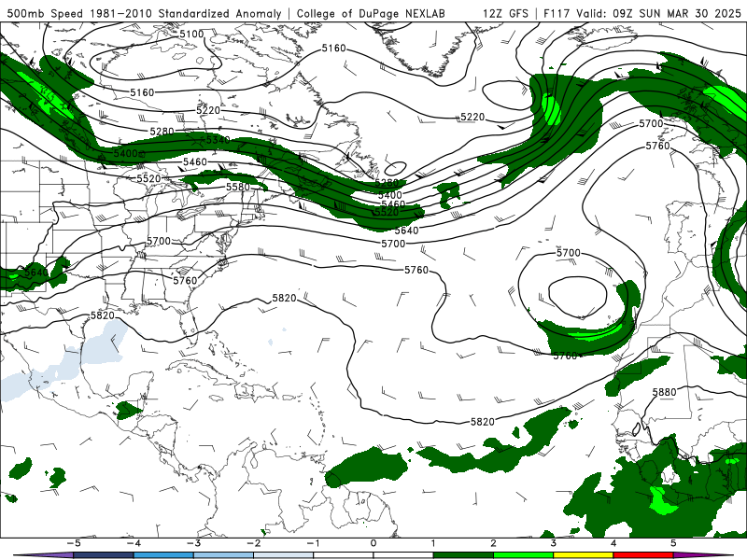Click the colorbar tick label '-5'
Image resolution: width=747 pixels, height=560 pixels.
click(x=73, y=543)
